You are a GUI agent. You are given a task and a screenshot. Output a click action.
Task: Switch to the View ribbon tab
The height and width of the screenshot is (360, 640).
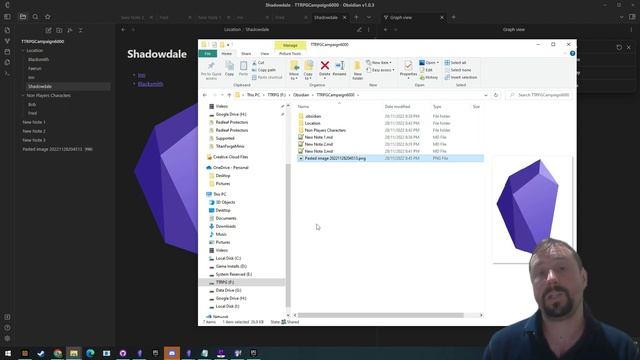tap(264, 53)
